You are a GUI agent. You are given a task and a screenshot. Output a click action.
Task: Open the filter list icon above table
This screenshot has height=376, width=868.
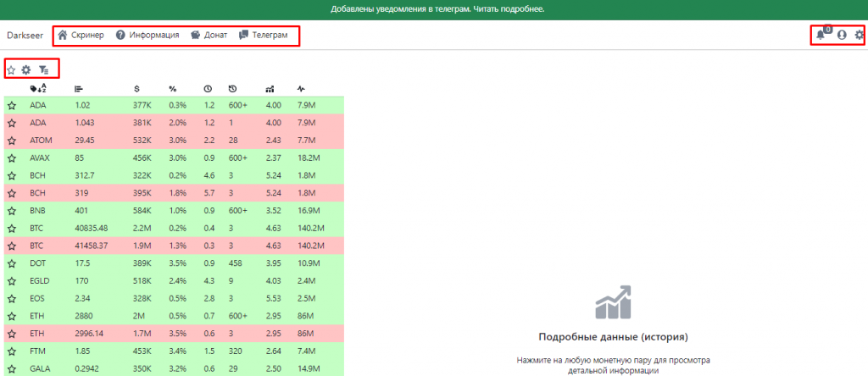tap(43, 69)
